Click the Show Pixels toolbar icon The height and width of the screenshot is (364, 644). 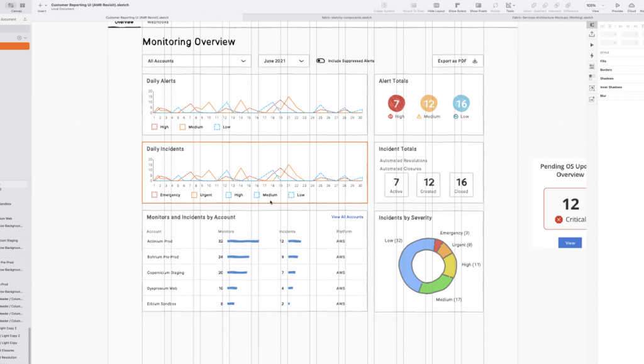(x=478, y=5)
